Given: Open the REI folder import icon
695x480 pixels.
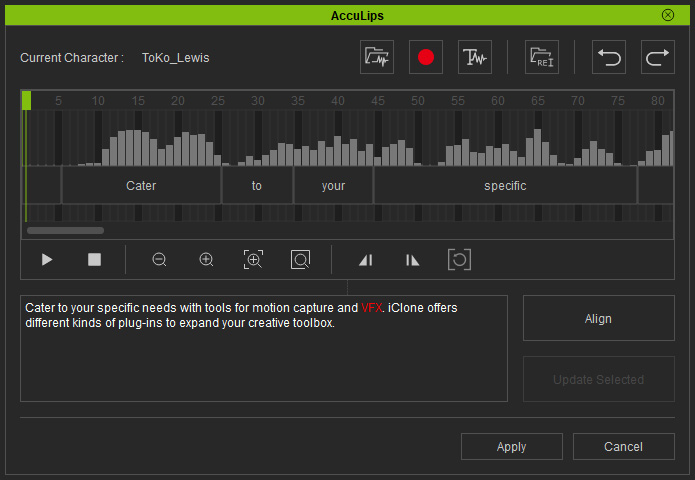Looking at the screenshot, I should (541, 58).
